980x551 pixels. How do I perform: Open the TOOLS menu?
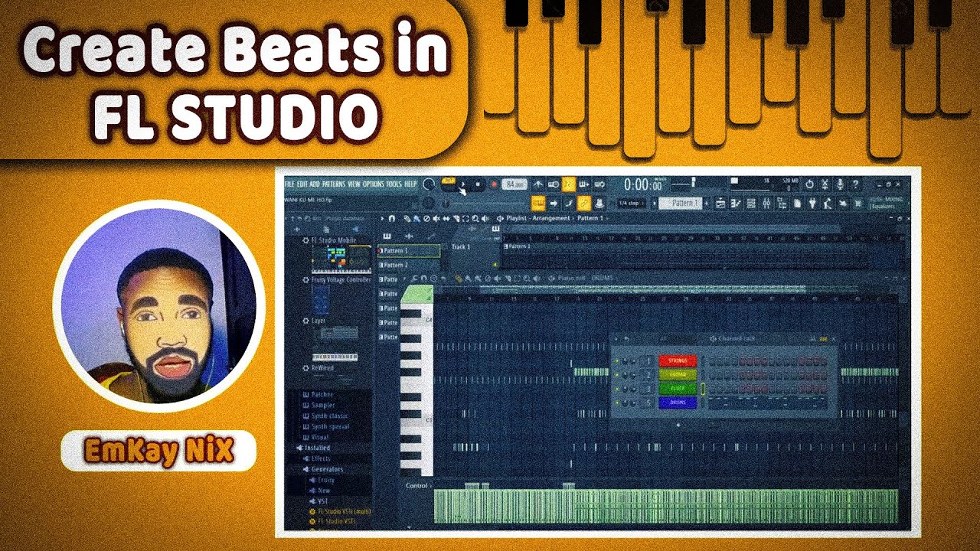394,184
